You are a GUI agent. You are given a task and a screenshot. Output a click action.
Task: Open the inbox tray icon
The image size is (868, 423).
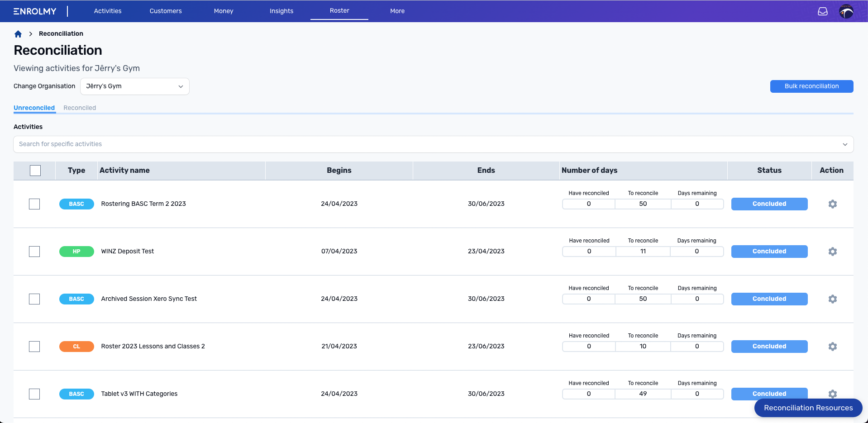[823, 11]
